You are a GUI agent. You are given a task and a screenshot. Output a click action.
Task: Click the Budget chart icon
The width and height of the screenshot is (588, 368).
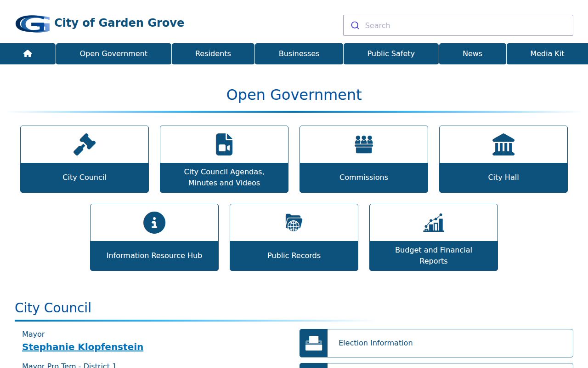coord(434,223)
